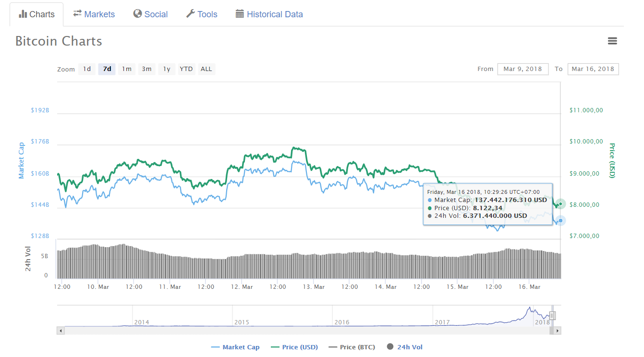The width and height of the screenshot is (644, 357).
Task: Set zoom to 3m
Action: [x=146, y=69]
